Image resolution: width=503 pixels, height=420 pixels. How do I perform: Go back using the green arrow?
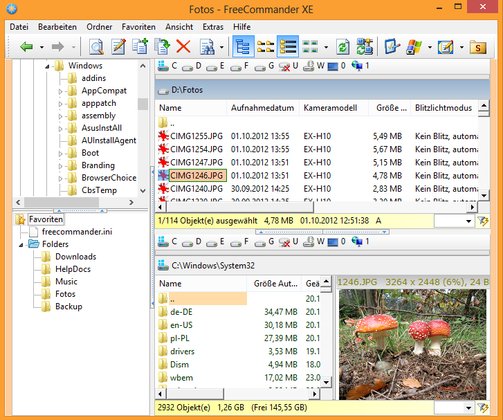tap(26, 47)
